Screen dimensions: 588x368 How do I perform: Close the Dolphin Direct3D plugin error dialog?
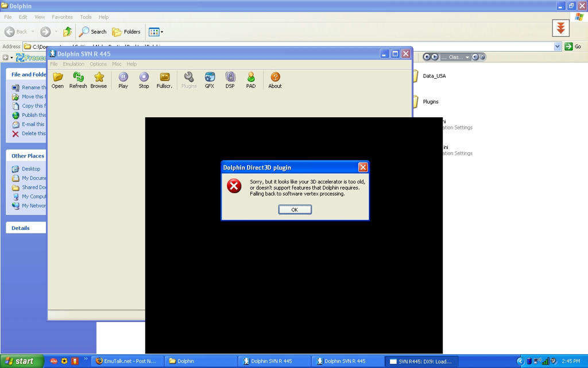coord(363,167)
